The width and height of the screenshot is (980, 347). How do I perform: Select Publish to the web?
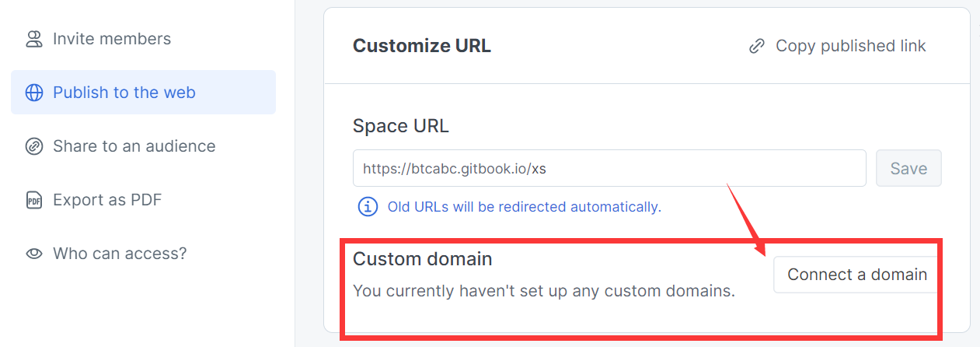click(x=124, y=93)
